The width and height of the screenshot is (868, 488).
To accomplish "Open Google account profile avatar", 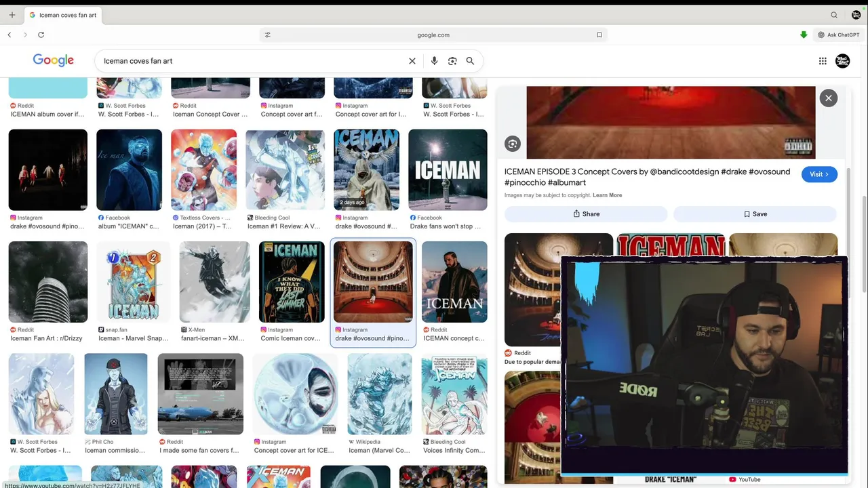I will 843,61.
